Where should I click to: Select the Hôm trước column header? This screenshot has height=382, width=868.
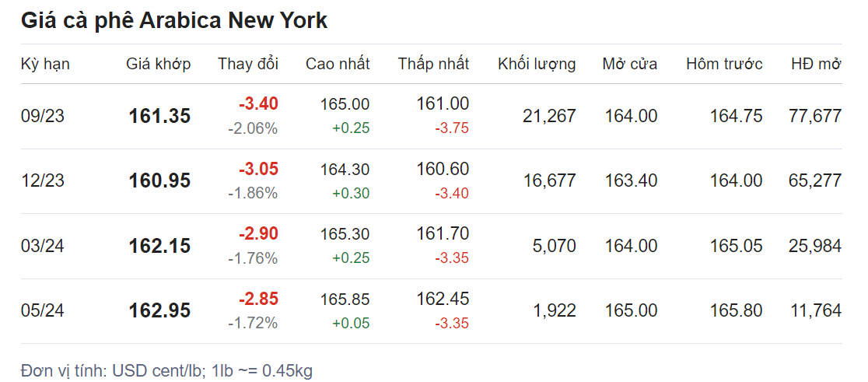[x=724, y=64]
